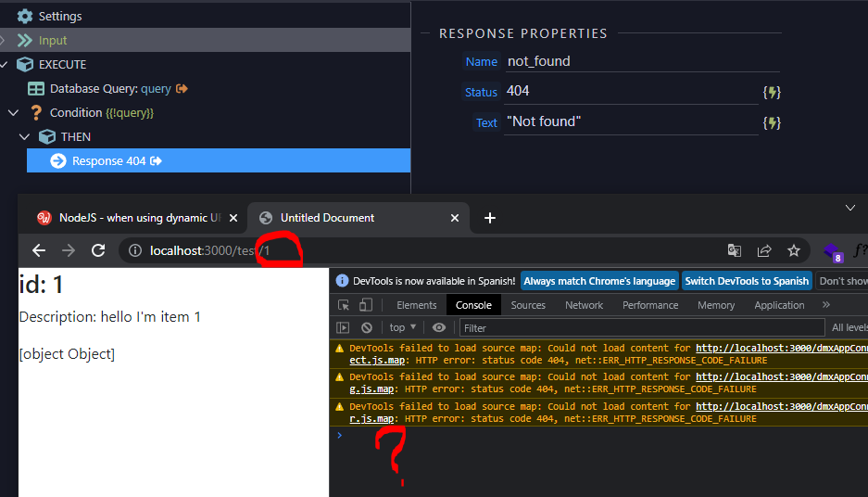
Task: Select the Response 404 step
Action: [219, 160]
